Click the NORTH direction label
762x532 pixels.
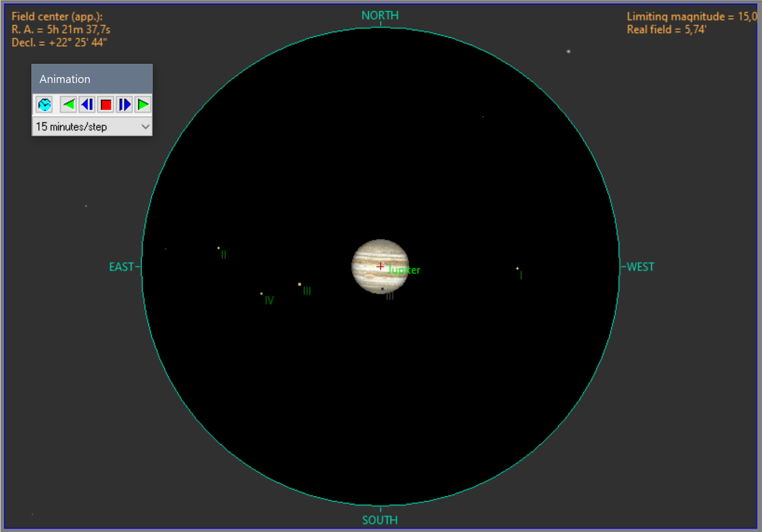[x=380, y=15]
